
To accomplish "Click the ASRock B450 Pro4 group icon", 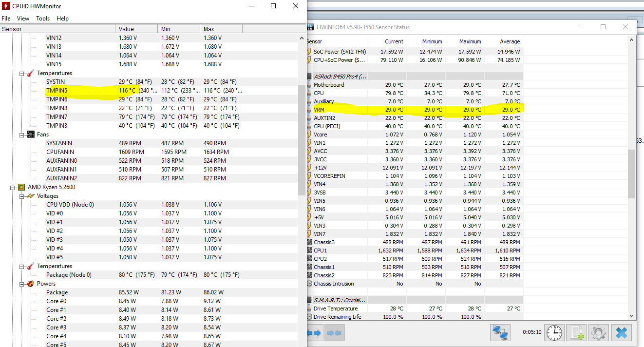I will 309,77.
